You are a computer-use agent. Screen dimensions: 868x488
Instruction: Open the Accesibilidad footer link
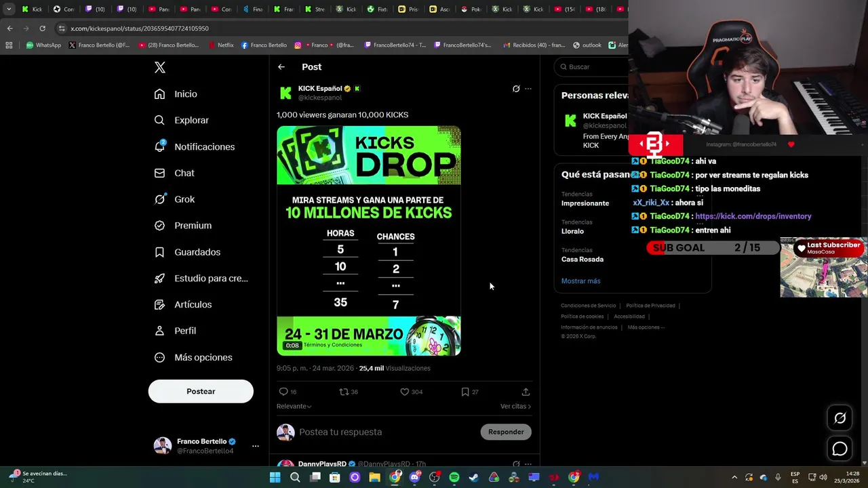[629, 317]
